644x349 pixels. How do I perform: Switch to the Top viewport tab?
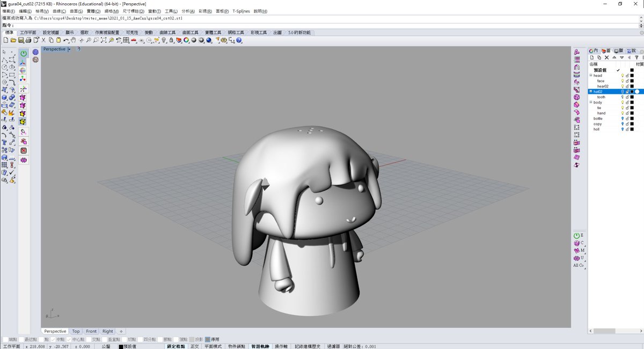pyautogui.click(x=76, y=331)
